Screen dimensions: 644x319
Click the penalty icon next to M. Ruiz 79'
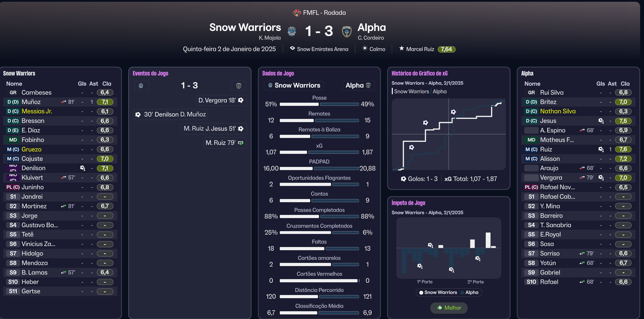click(241, 143)
